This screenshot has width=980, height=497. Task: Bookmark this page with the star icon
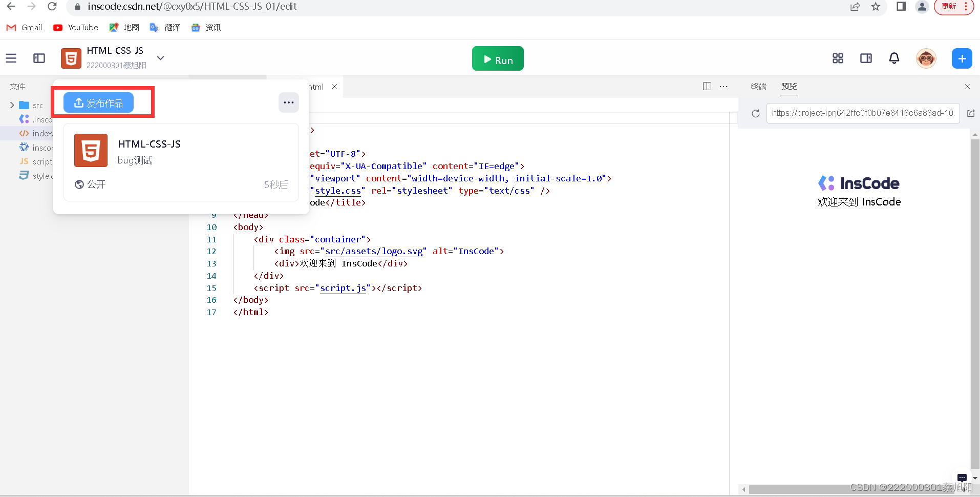pos(876,7)
